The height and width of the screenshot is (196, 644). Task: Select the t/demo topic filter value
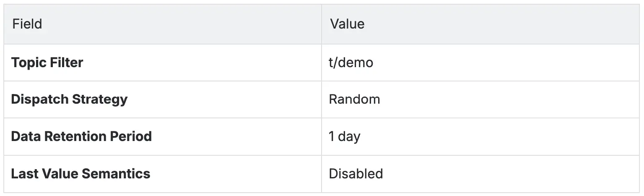click(x=351, y=63)
